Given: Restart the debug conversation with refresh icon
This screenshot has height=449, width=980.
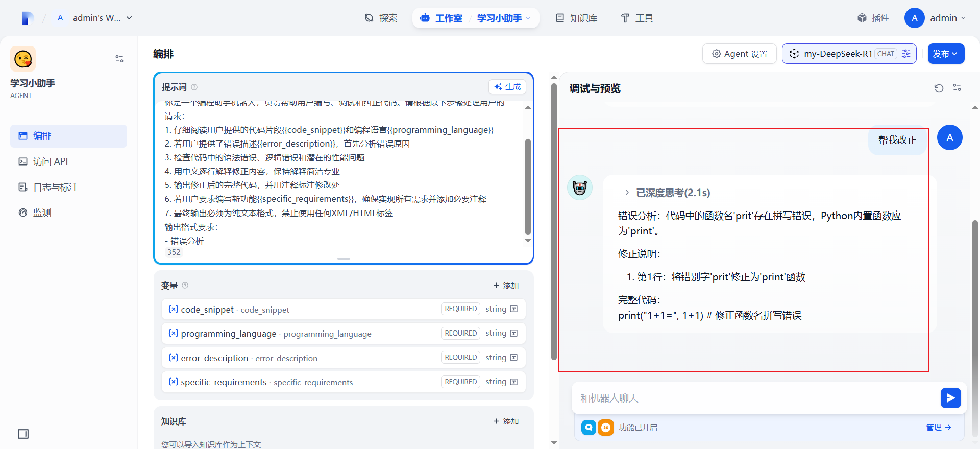Looking at the screenshot, I should pyautogui.click(x=939, y=88).
